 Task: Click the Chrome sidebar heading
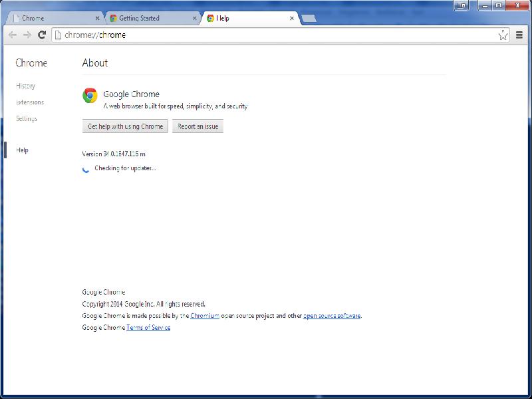pyautogui.click(x=31, y=63)
